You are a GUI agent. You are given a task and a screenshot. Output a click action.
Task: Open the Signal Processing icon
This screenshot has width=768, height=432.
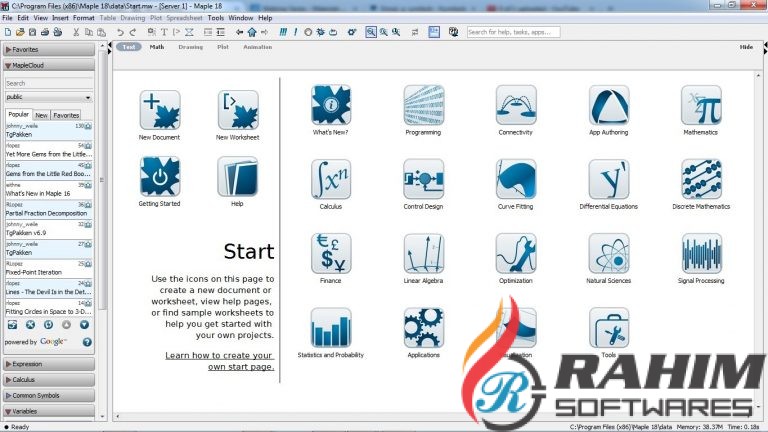tap(701, 253)
